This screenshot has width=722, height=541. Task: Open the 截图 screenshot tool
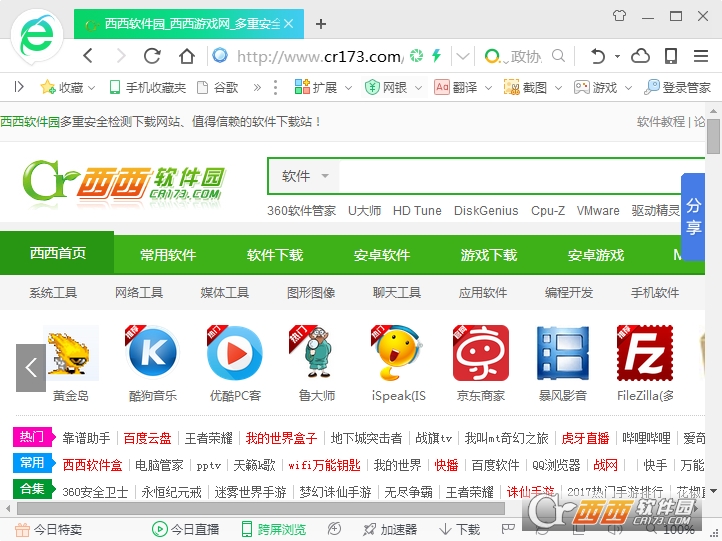click(x=525, y=87)
